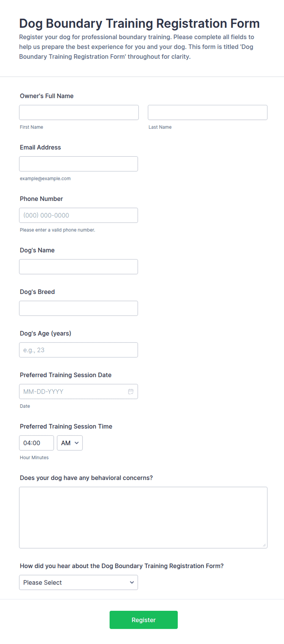Click the 'Preferred Training Session Time' label
The width and height of the screenshot is (284, 644).
pos(66,426)
